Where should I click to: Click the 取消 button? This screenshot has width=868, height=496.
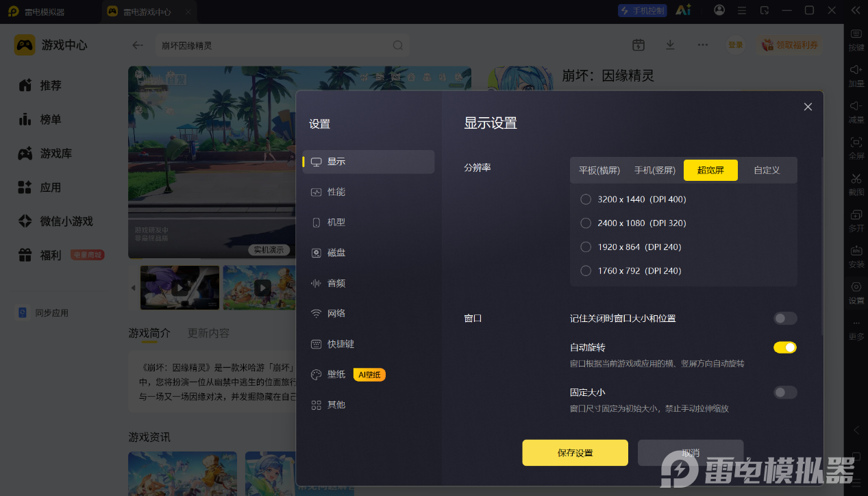(x=691, y=453)
